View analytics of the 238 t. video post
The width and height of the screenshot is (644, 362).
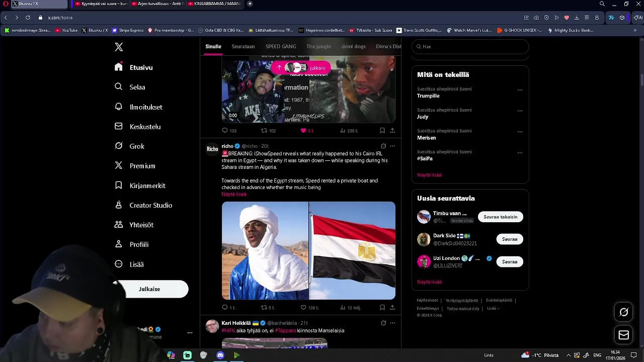pyautogui.click(x=349, y=130)
